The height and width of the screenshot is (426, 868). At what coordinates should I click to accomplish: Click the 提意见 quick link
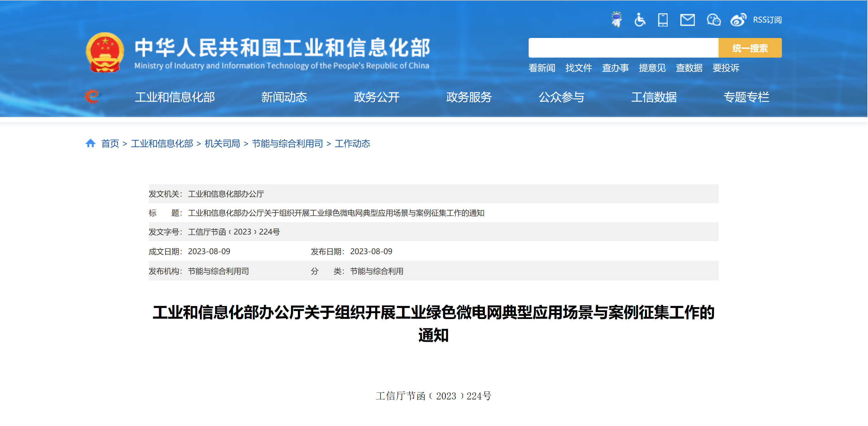pyautogui.click(x=652, y=68)
